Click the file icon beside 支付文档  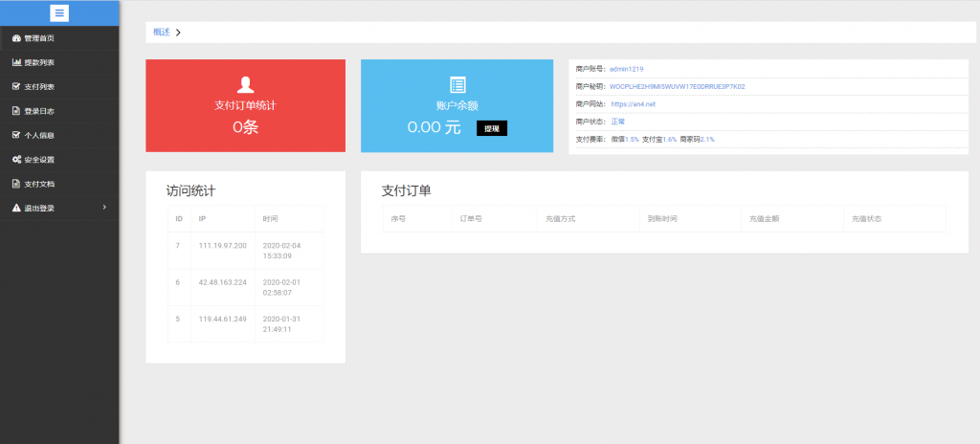(x=16, y=184)
